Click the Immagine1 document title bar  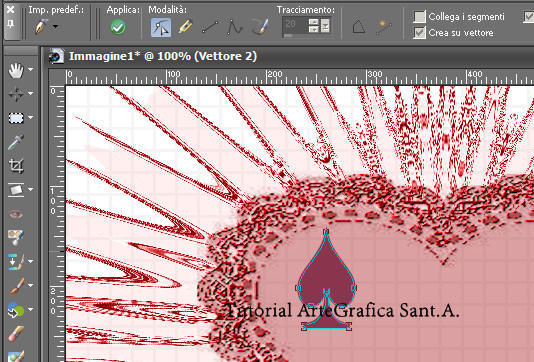point(163,56)
